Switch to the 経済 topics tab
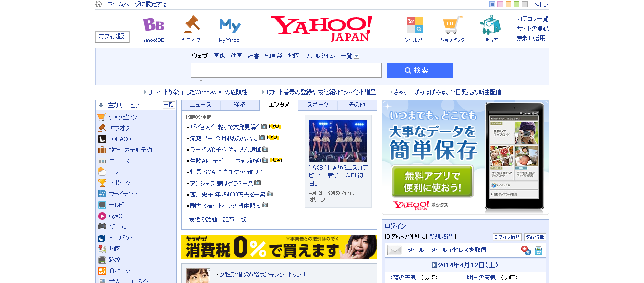The width and height of the screenshot is (644, 283). pyautogui.click(x=240, y=105)
